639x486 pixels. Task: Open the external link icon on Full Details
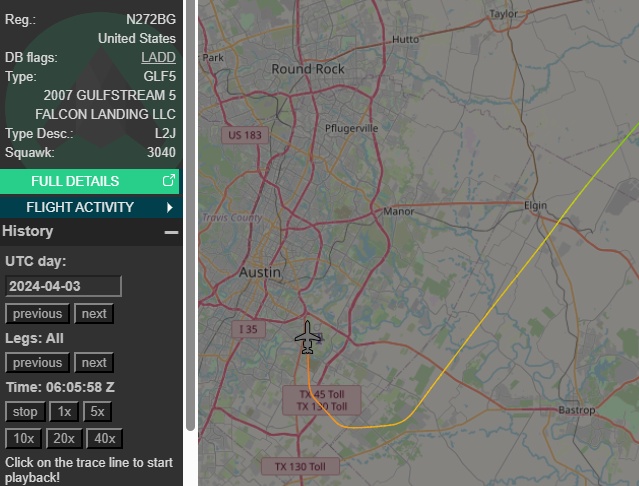169,180
